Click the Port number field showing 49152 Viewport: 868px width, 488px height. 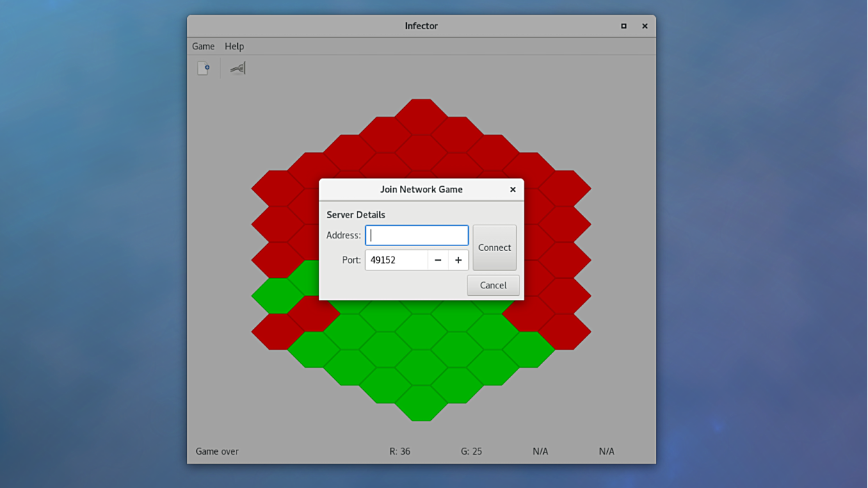(396, 260)
